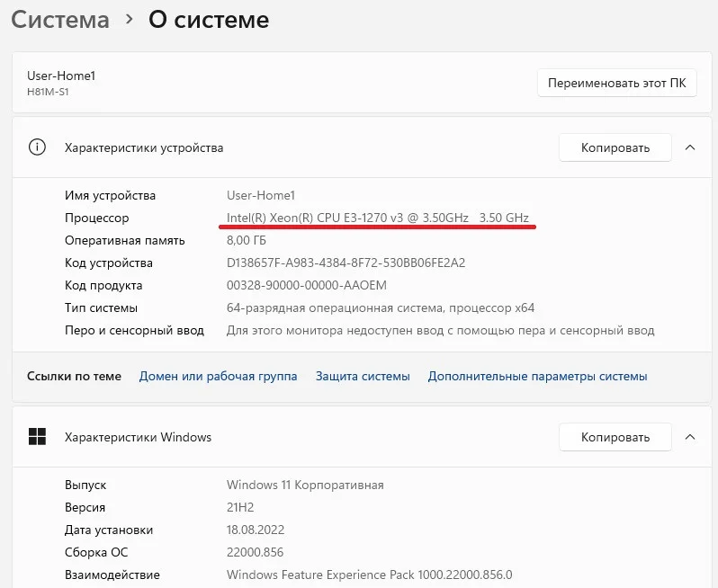The width and height of the screenshot is (718, 588).
Task: Click the Ссылки по теме label
Action: [x=74, y=376]
